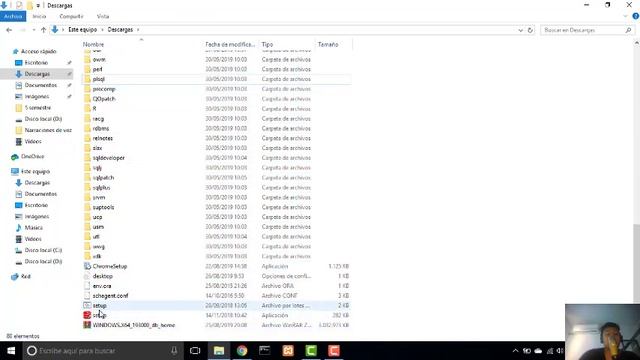Select Acceso rápido in the sidebar
Viewport: 640px width, 360px height.
tap(38, 51)
